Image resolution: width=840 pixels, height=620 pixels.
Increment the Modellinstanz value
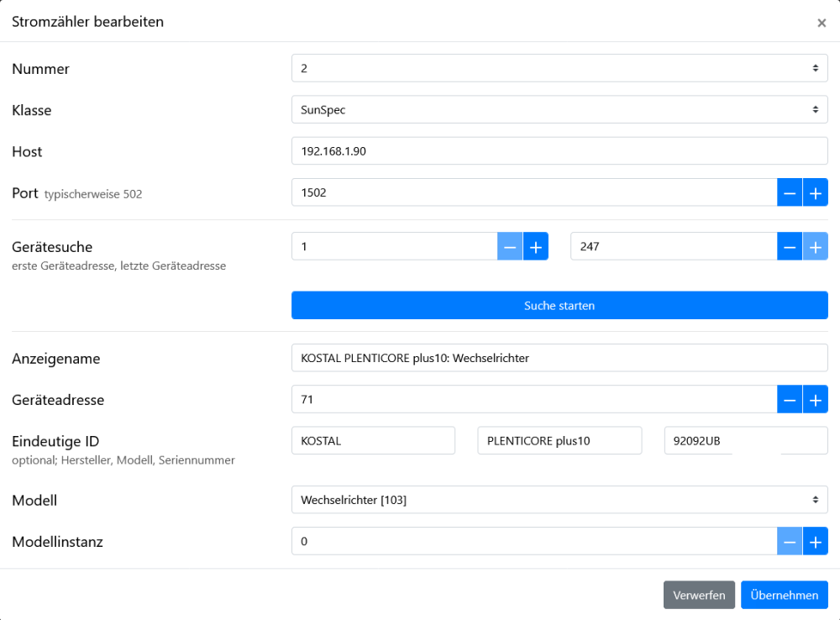[815, 542]
